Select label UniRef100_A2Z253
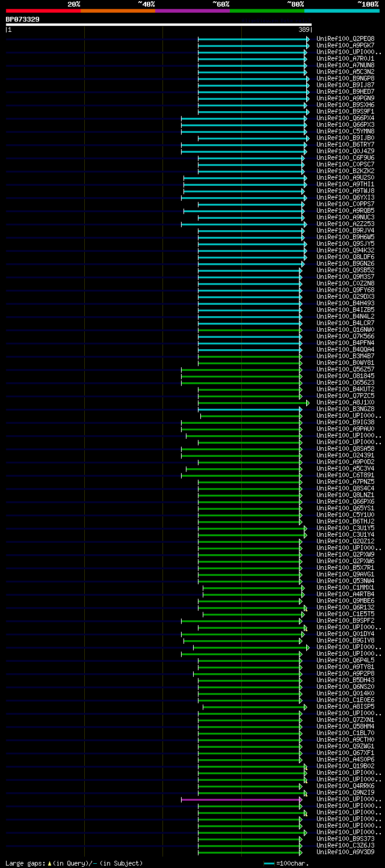The image size is (385, 868). click(345, 224)
